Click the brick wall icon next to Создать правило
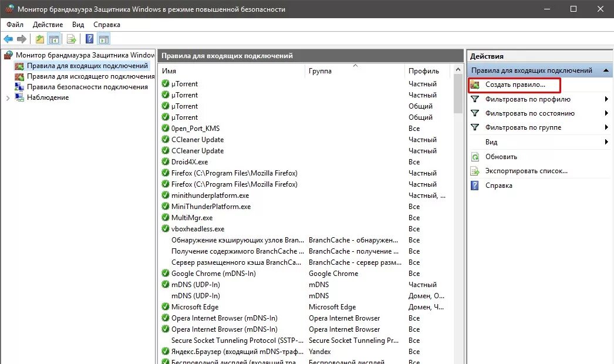 click(475, 85)
